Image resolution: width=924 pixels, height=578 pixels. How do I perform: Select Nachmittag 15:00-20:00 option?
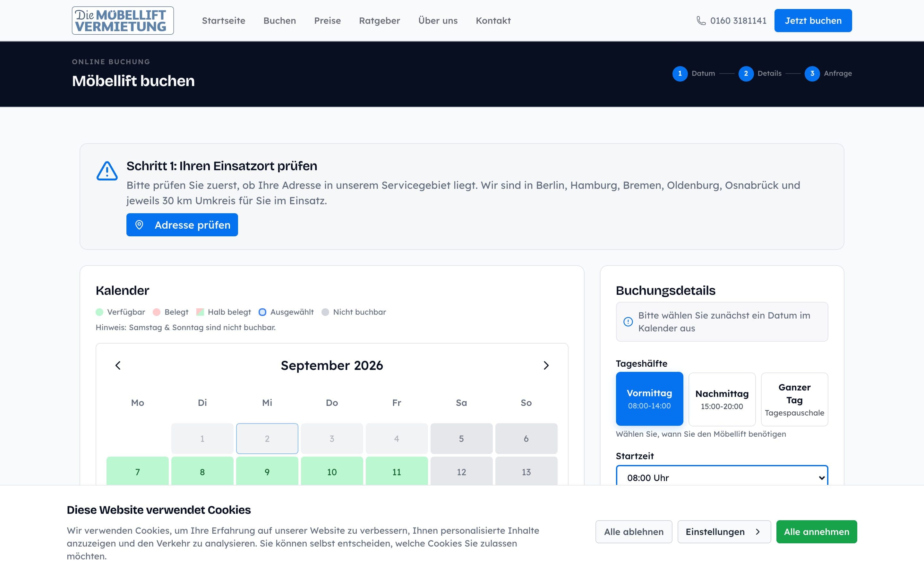click(722, 399)
